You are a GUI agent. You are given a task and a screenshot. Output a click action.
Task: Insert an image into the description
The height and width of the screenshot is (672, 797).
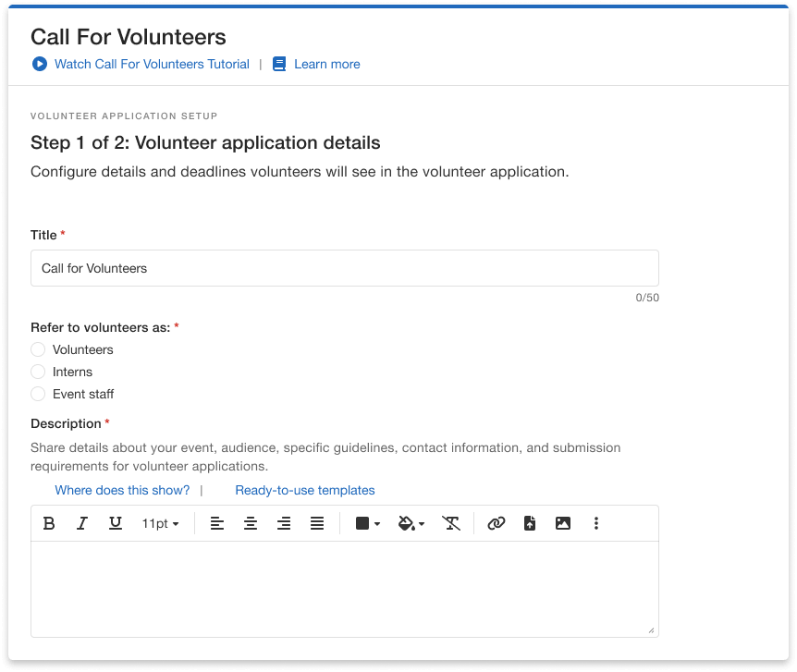coord(563,523)
